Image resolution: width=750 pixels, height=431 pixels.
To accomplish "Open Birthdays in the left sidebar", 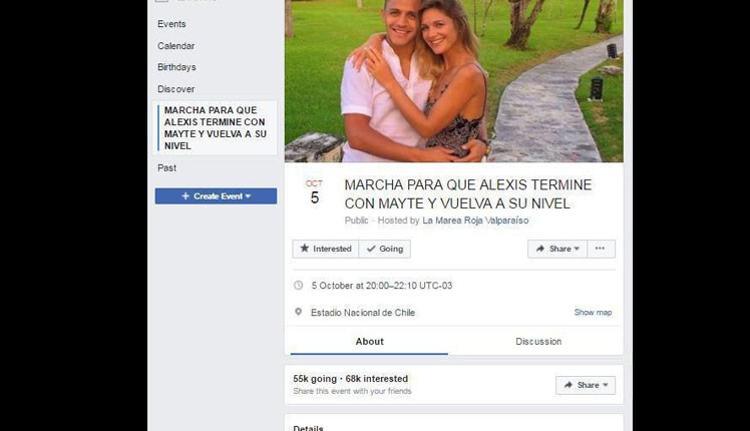I will coord(176,67).
